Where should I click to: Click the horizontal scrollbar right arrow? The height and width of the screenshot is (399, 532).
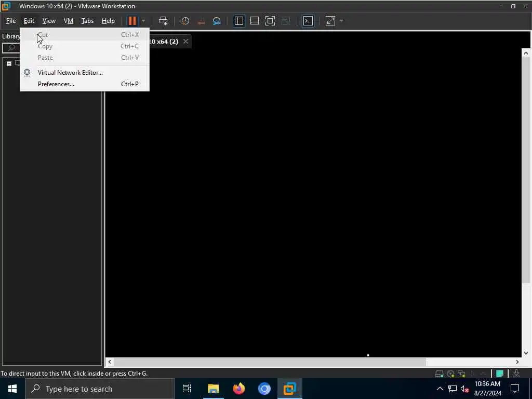pos(517,362)
